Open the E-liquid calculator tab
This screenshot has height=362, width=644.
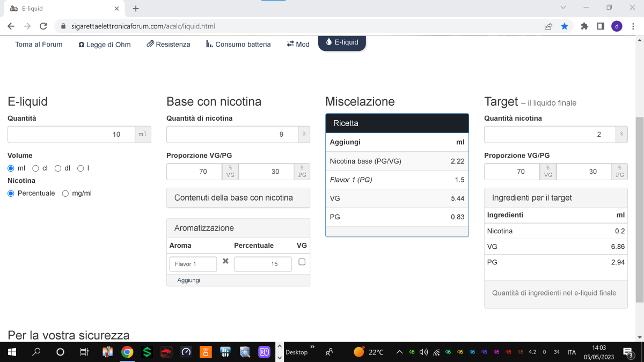click(342, 42)
